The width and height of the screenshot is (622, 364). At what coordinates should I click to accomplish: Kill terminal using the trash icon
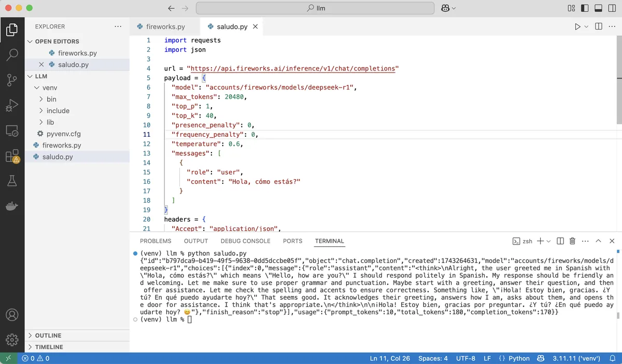573,241
